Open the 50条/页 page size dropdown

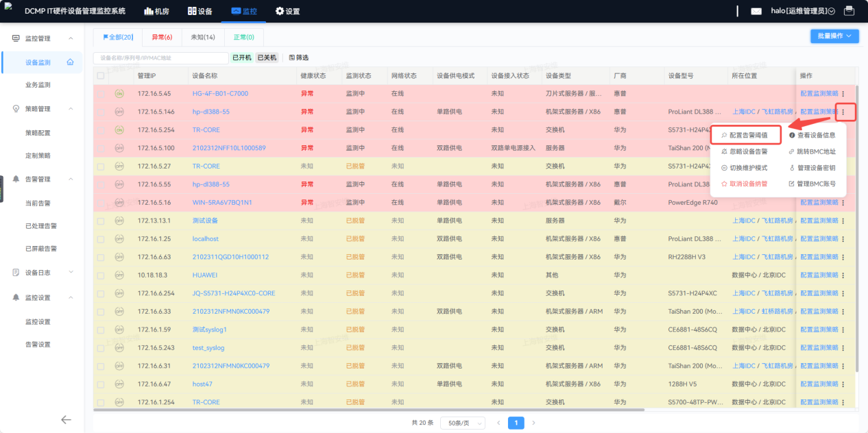[462, 423]
